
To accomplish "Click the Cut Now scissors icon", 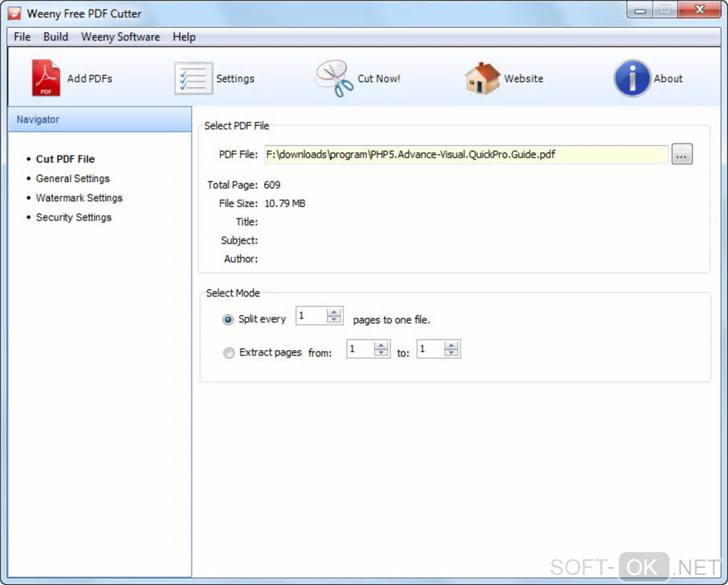I will tap(334, 78).
